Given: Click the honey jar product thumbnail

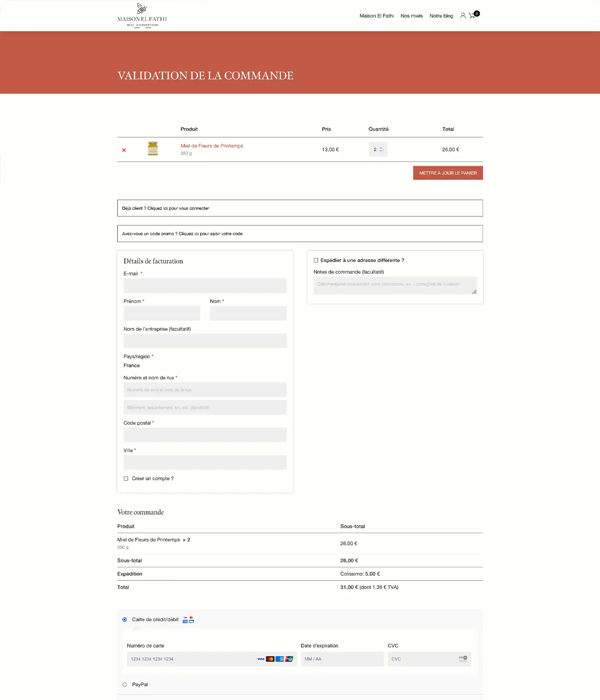Looking at the screenshot, I should [153, 148].
